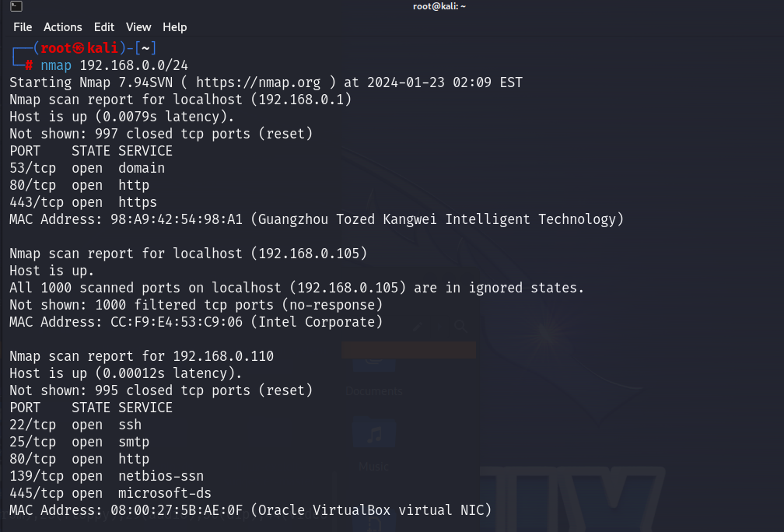This screenshot has height=532, width=784.
Task: Click the 443/tcp open https line
Action: coord(83,202)
